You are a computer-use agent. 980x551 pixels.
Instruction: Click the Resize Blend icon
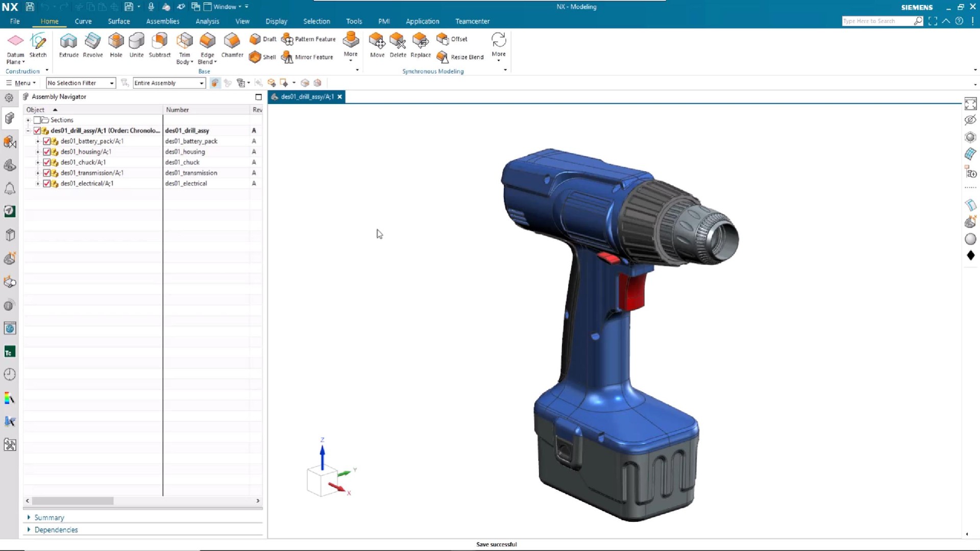443,57
